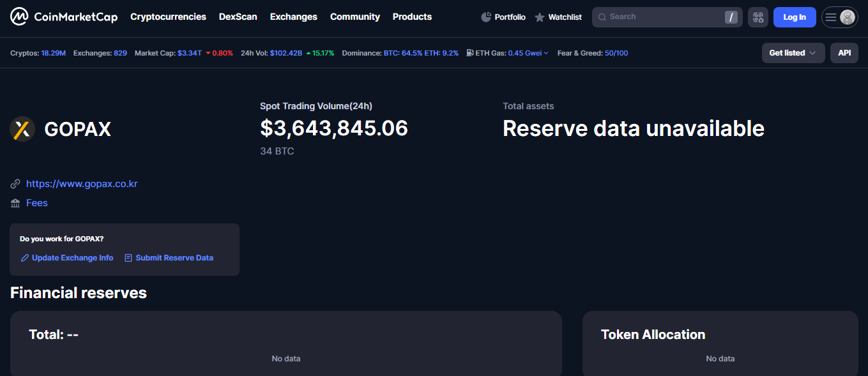The width and height of the screenshot is (868, 376).
Task: Click the GOPAX exchange logo
Action: click(22, 129)
